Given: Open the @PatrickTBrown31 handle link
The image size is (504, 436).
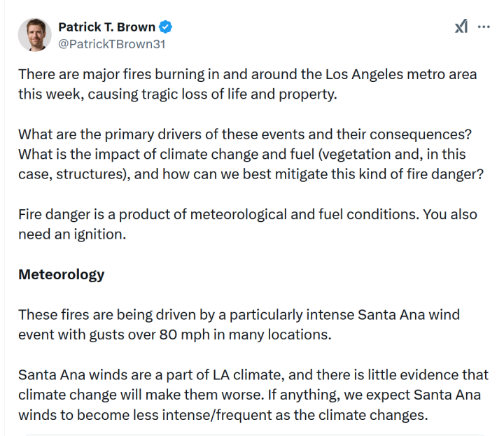Looking at the screenshot, I should click(111, 43).
